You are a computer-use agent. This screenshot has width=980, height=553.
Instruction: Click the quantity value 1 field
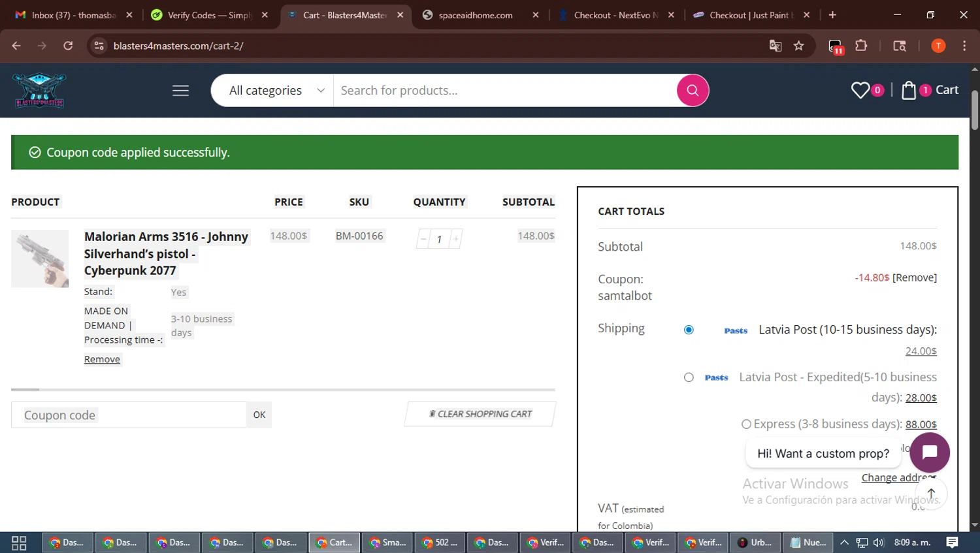439,239
